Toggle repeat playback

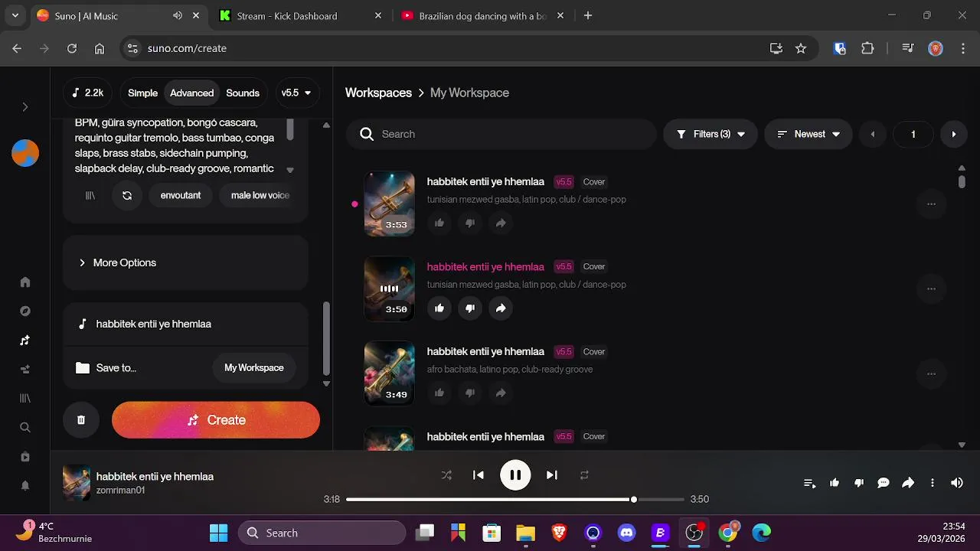coord(584,475)
